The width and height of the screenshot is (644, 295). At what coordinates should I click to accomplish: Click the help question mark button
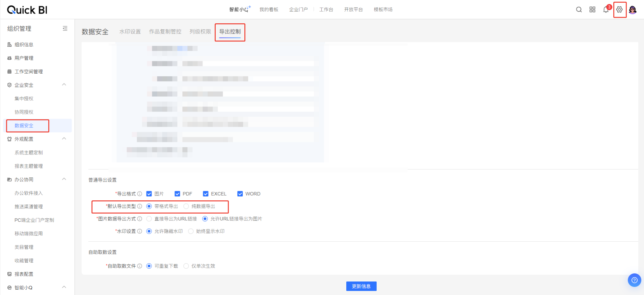click(x=634, y=280)
